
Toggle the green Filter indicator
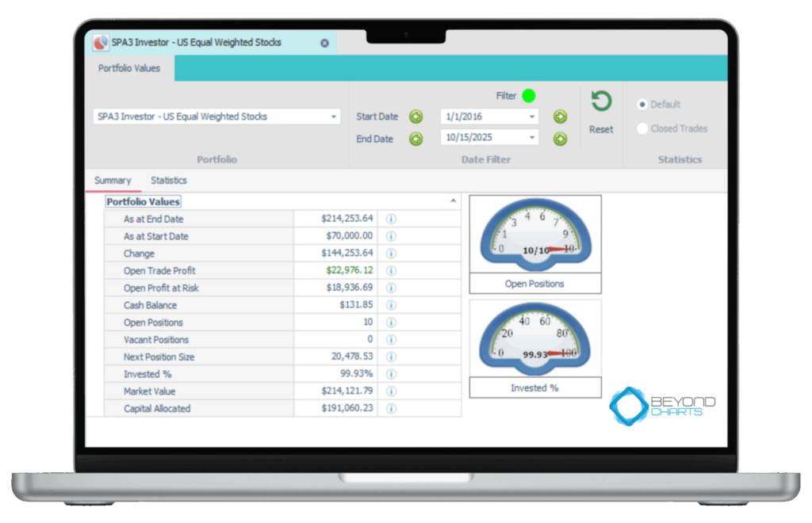[x=529, y=96]
